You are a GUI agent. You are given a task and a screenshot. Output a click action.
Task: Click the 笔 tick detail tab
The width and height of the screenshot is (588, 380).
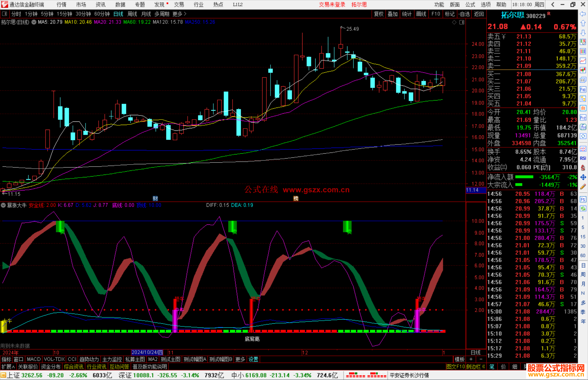click(492, 367)
